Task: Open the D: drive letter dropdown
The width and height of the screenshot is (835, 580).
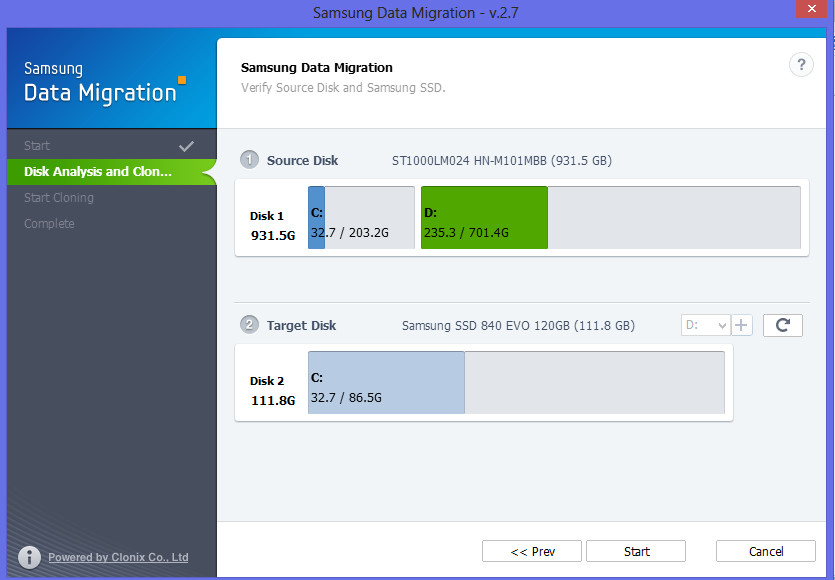Action: pyautogui.click(x=705, y=325)
